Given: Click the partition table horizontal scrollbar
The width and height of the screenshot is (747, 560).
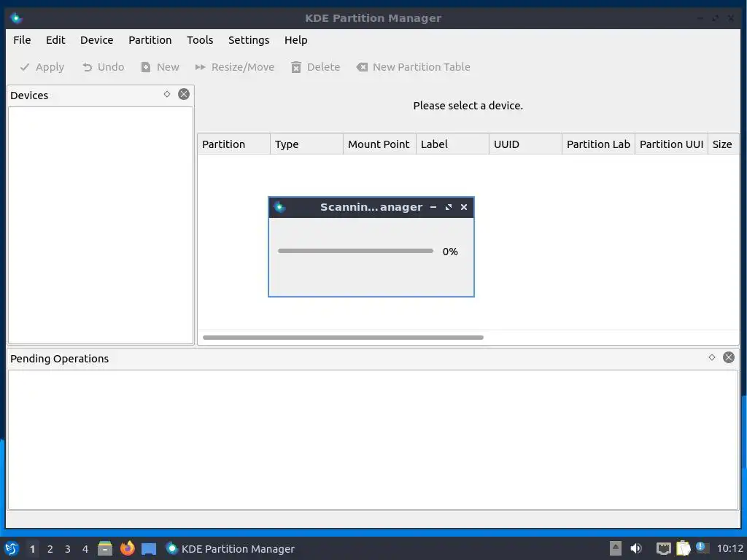Looking at the screenshot, I should (343, 338).
